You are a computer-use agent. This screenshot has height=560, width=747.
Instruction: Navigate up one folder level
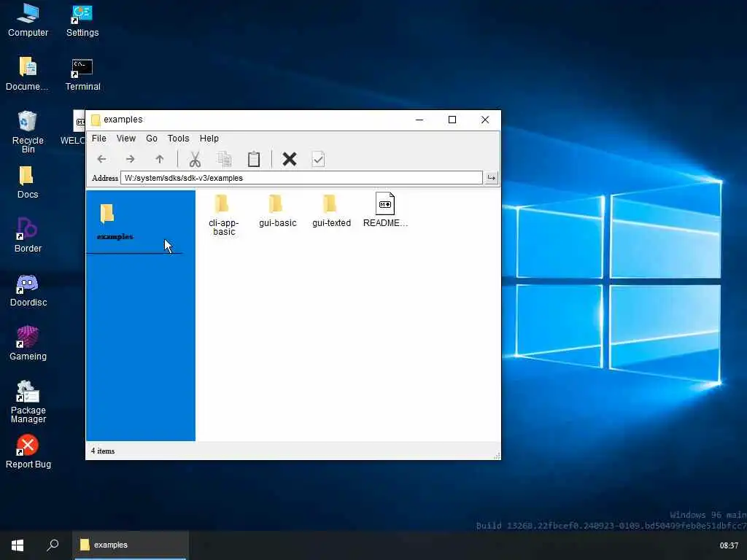160,159
